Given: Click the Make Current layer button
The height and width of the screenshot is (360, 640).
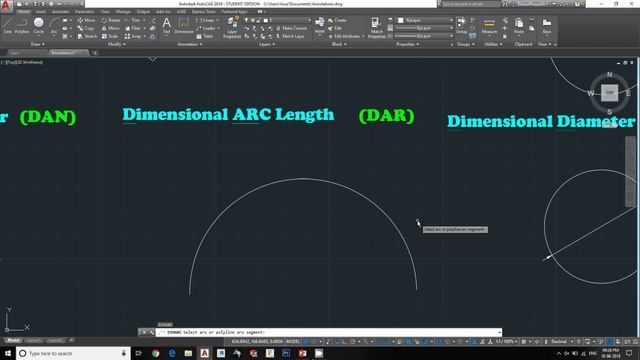Looking at the screenshot, I should [291, 28].
